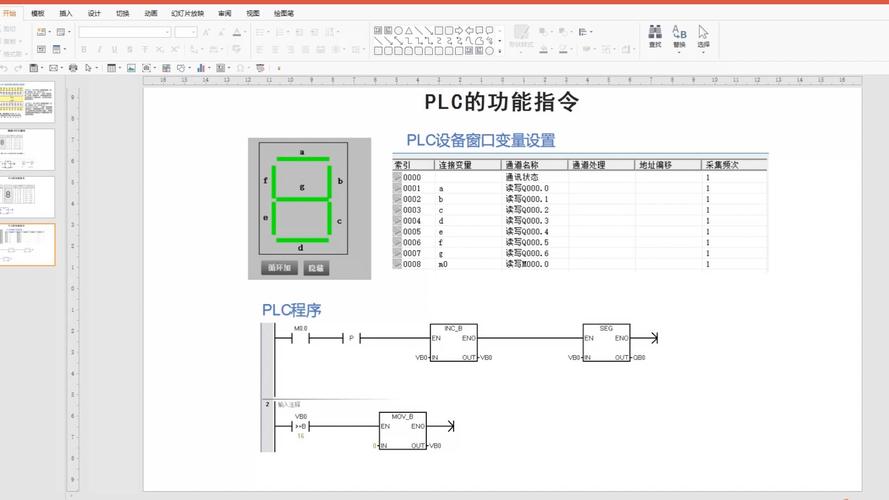Select the third slide thumbnail
Viewport: 889px width, 500px height.
pos(27,197)
